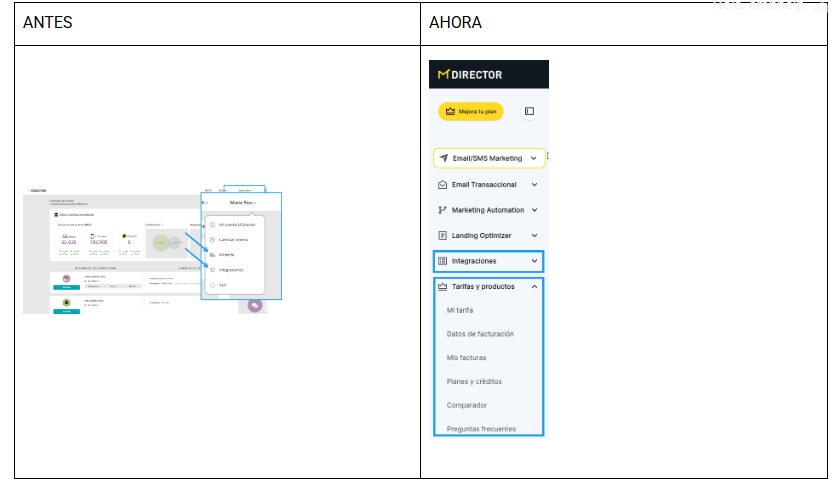Select Datos de facturación menu entry
Image resolution: width=837 pixels, height=487 pixels.
pyautogui.click(x=480, y=334)
